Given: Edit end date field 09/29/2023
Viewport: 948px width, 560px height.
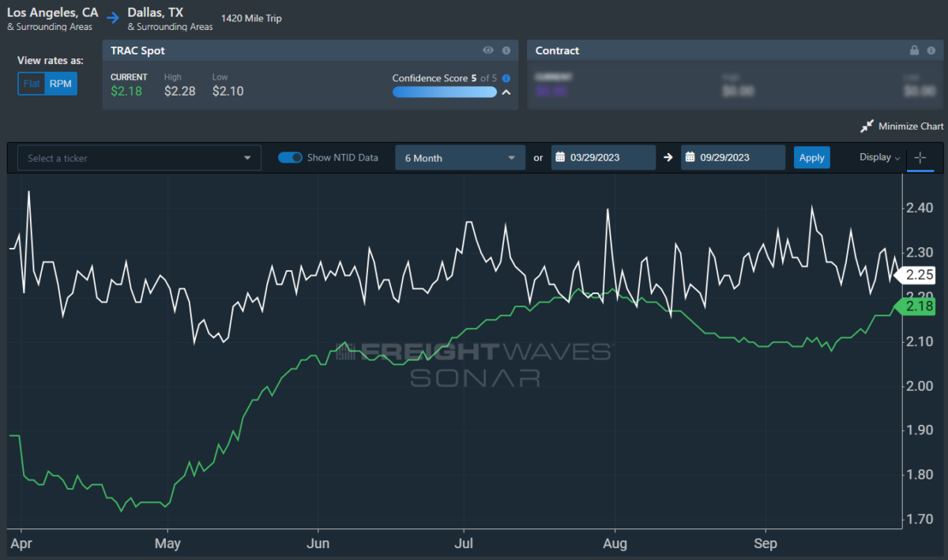Looking at the screenshot, I should pyautogui.click(x=733, y=157).
